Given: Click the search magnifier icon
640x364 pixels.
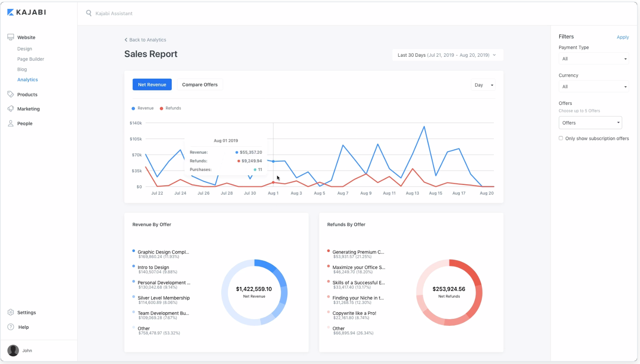Looking at the screenshot, I should click(89, 13).
